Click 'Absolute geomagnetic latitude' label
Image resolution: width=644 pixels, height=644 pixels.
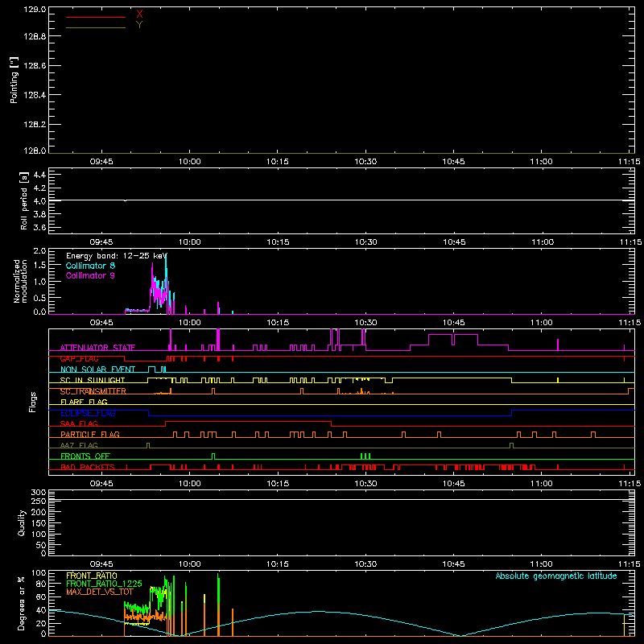[x=556, y=576]
